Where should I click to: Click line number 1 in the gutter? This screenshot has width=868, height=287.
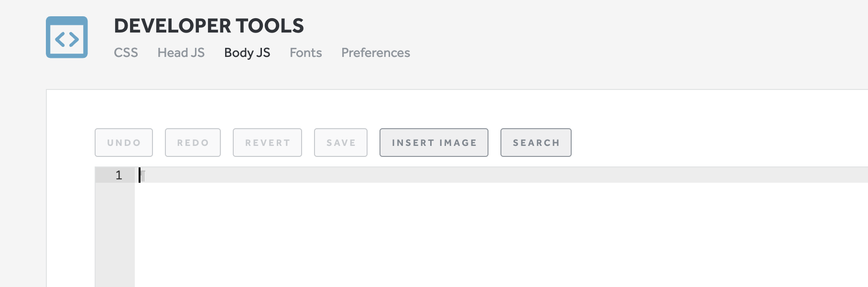118,176
